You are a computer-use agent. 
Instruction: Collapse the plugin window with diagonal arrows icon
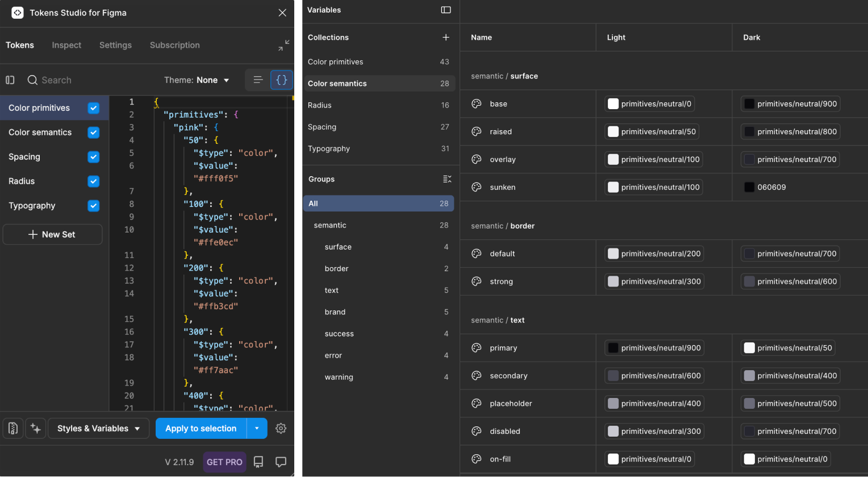click(283, 45)
